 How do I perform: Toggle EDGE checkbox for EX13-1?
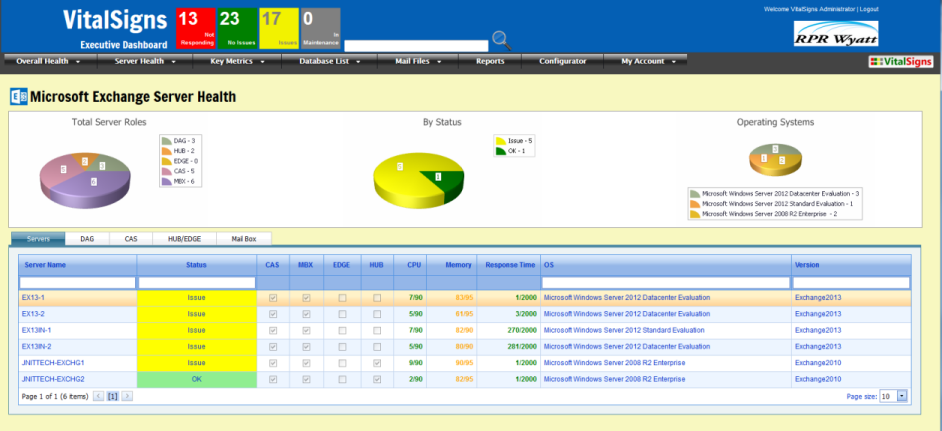click(x=342, y=298)
